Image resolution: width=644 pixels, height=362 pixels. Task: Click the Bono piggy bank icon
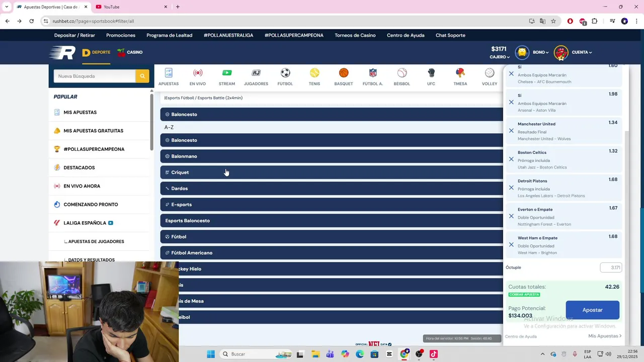tap(522, 52)
